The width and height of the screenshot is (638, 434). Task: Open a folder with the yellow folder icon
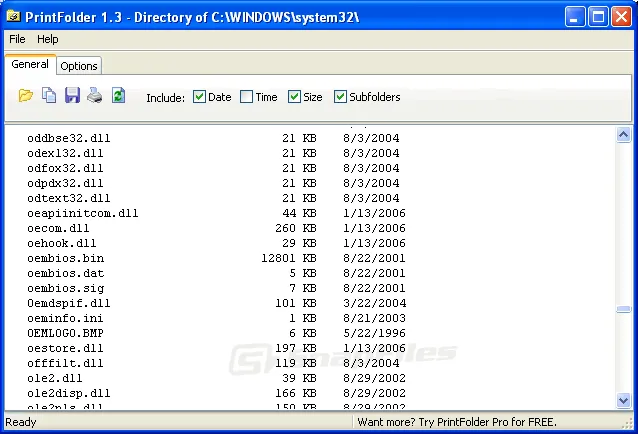click(26, 96)
